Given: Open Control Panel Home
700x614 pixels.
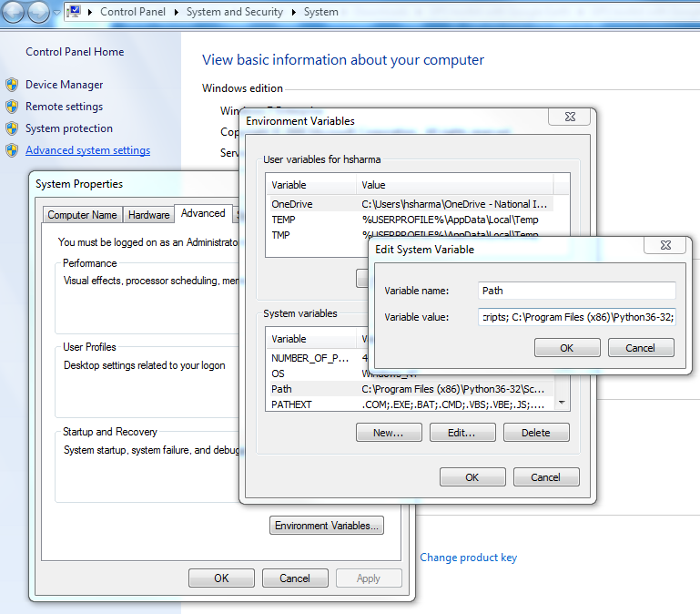Looking at the screenshot, I should coord(75,52).
